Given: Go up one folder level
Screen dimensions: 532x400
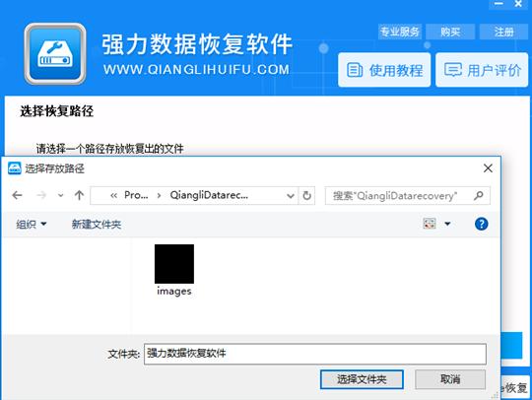Looking at the screenshot, I should (x=79, y=195).
